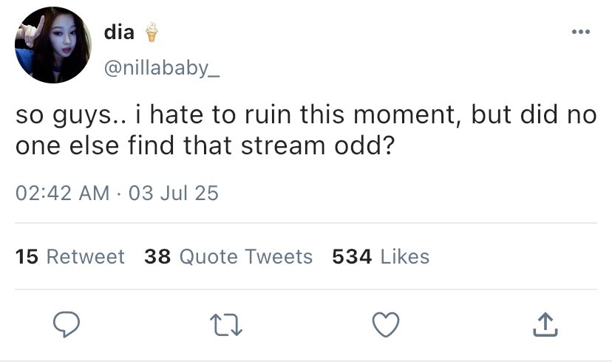
Task: Click the 02:42 AM timestamp
Action: (61, 193)
